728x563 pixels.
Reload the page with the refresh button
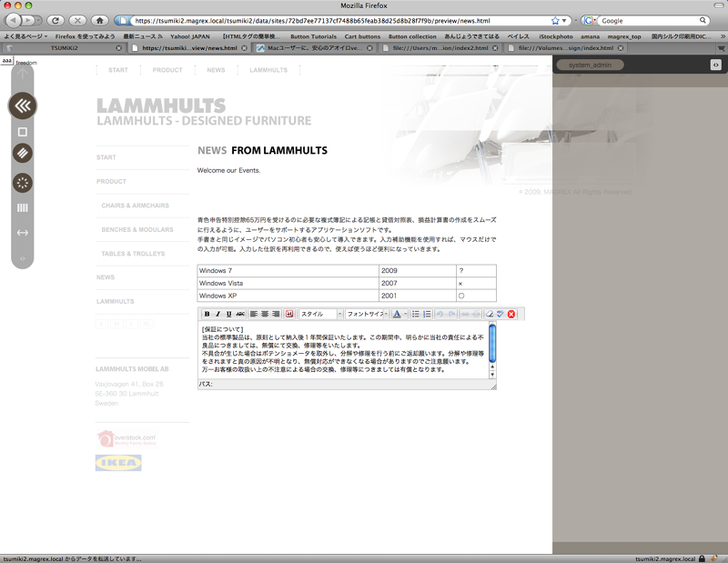click(x=56, y=20)
